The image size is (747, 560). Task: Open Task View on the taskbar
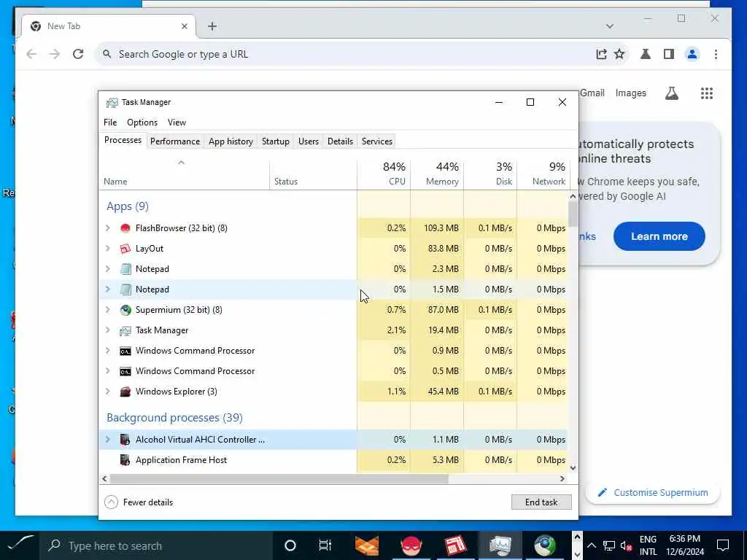pos(325,545)
